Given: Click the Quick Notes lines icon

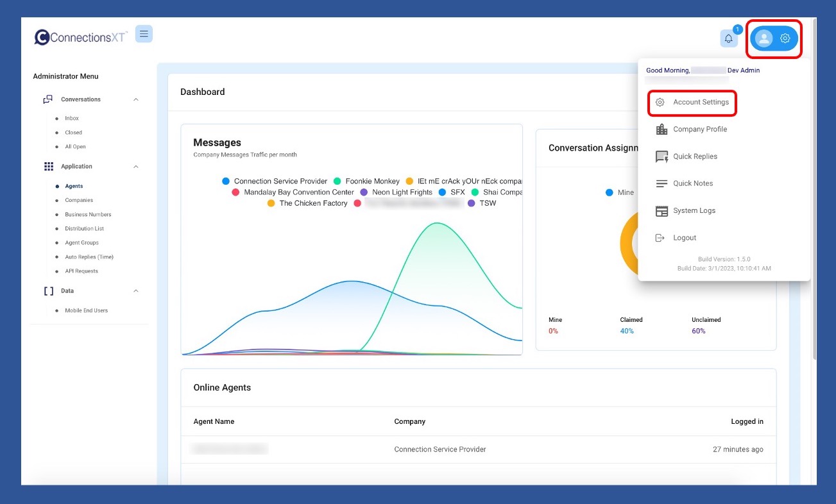Looking at the screenshot, I should pos(661,183).
